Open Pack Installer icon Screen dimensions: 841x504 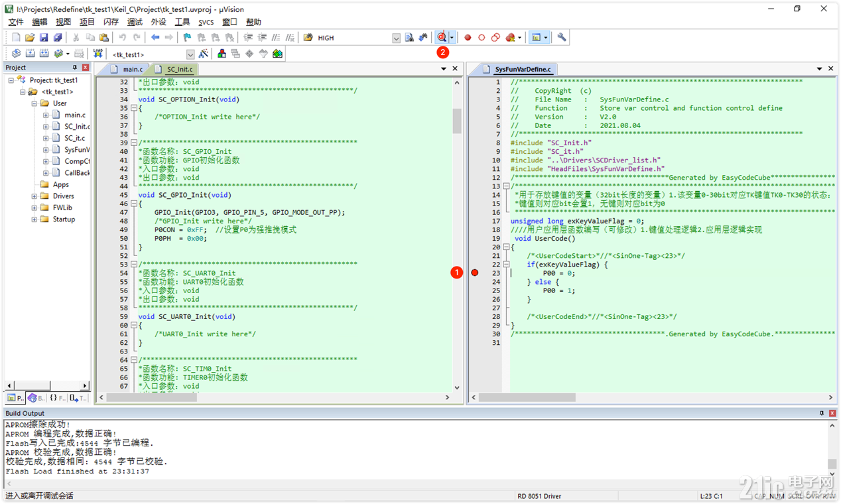277,54
